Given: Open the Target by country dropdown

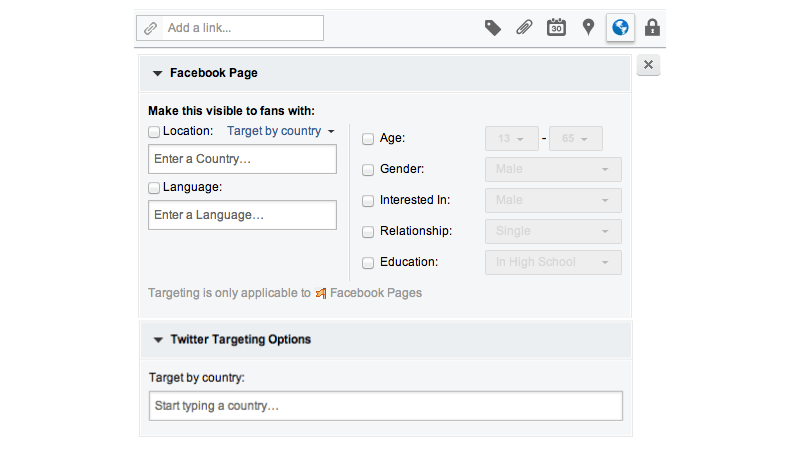Looking at the screenshot, I should coord(280,131).
